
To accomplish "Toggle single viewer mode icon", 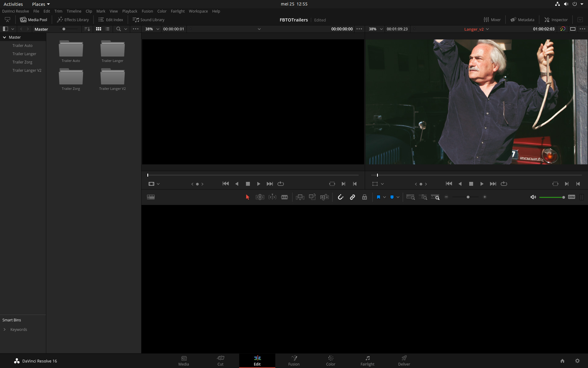I will coord(573,29).
